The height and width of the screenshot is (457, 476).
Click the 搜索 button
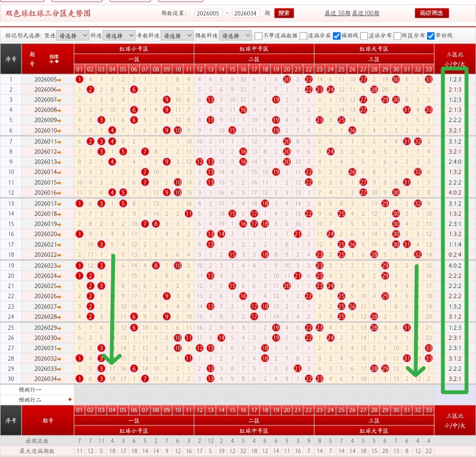click(284, 13)
